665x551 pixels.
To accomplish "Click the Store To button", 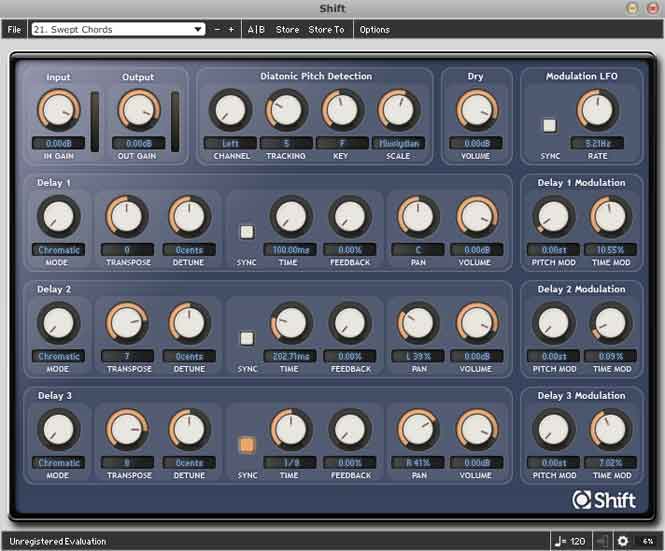I will pyautogui.click(x=326, y=29).
